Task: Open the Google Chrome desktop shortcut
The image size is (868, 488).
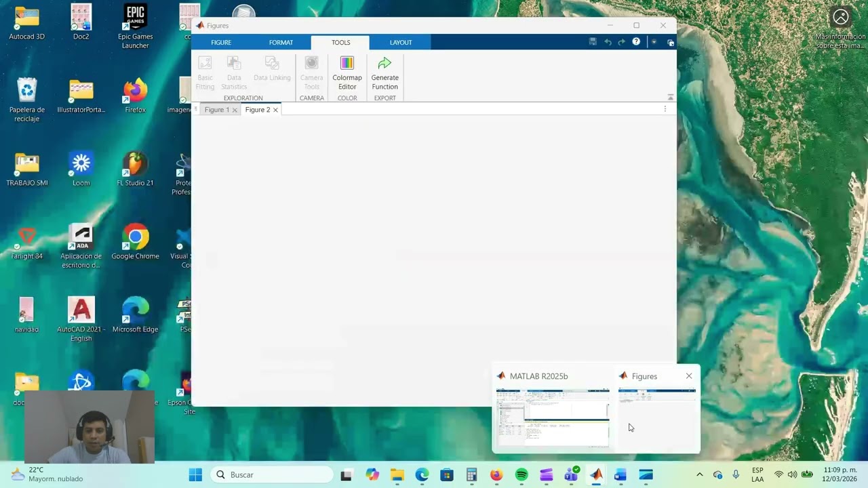Action: (136, 242)
